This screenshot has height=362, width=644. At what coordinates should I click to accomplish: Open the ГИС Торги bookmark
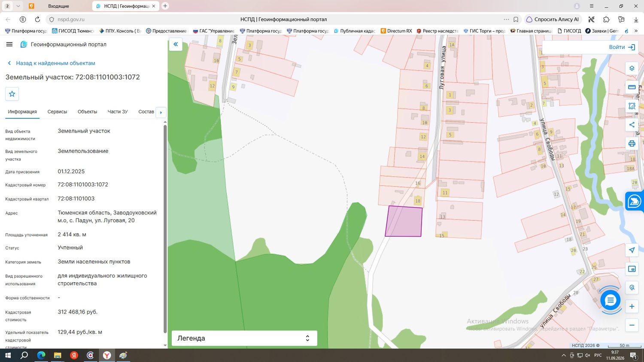[x=484, y=31]
